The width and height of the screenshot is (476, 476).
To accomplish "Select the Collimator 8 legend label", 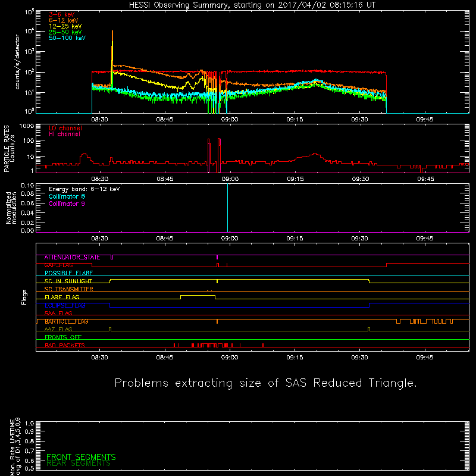I will (x=67, y=196).
